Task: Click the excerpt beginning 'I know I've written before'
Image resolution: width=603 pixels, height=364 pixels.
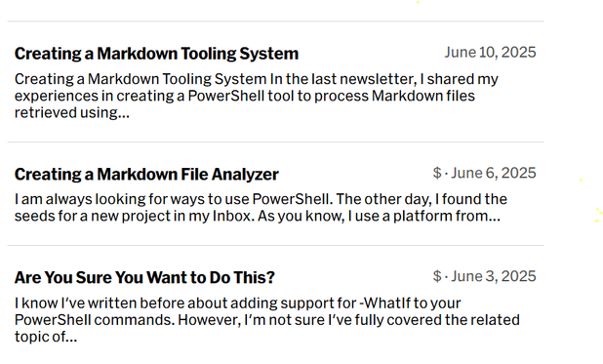Action: [x=267, y=320]
